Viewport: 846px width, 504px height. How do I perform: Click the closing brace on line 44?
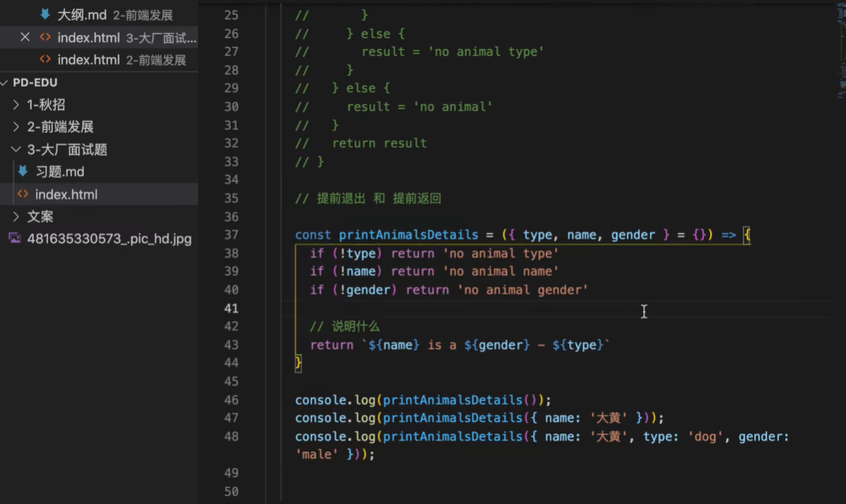pos(298,363)
